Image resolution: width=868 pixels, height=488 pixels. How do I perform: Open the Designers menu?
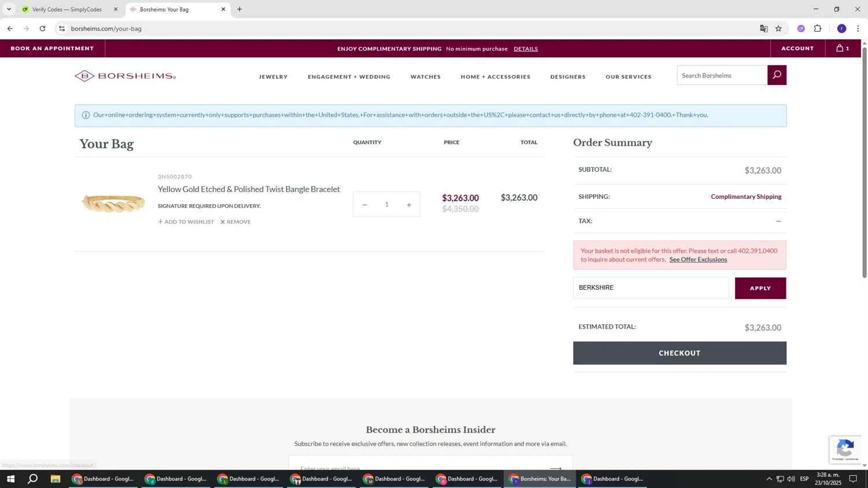(x=568, y=76)
